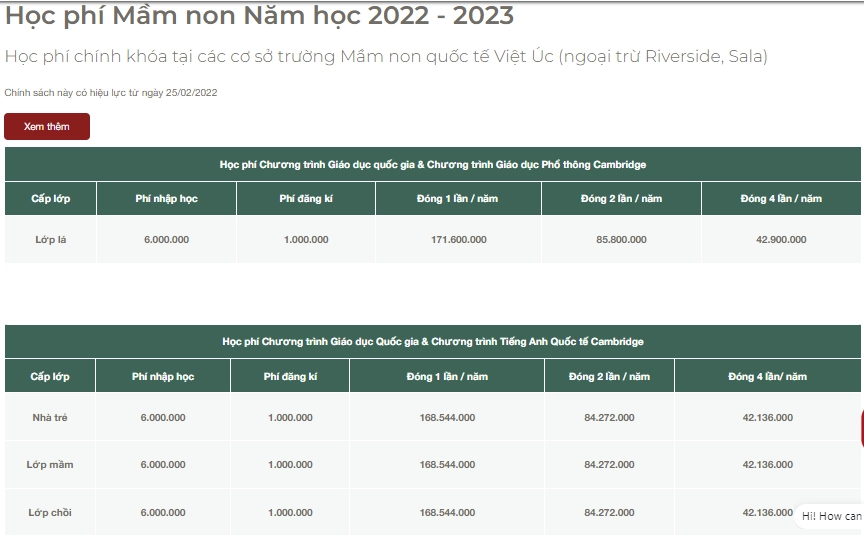Click 'Cấp lớp' header in first table
The width and height of the screenshot is (864, 542).
click(x=50, y=198)
